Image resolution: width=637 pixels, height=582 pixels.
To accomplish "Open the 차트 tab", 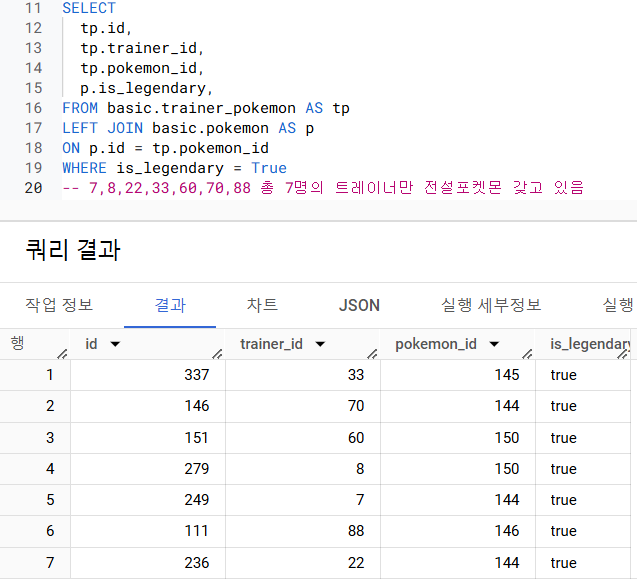I will click(262, 305).
